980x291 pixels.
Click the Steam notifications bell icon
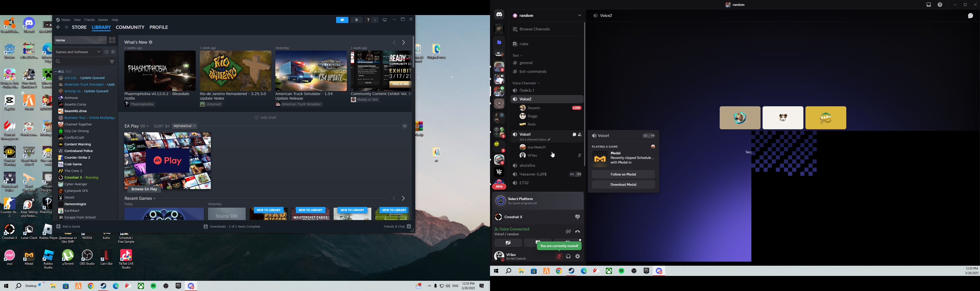tap(357, 20)
